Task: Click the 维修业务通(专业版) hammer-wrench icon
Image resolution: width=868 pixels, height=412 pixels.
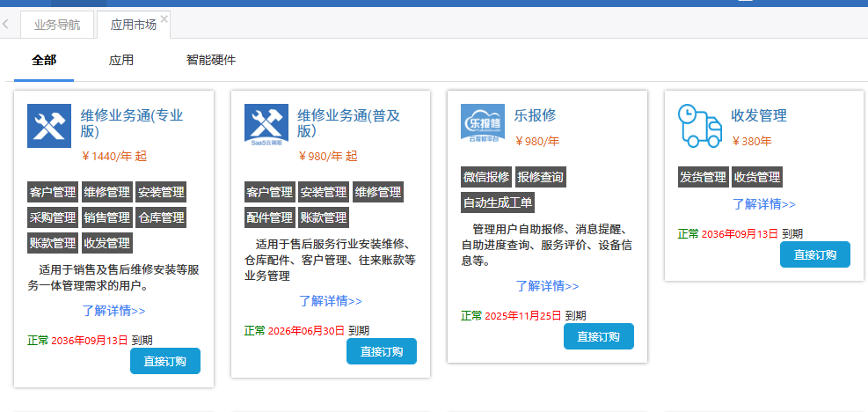Action: (x=49, y=126)
